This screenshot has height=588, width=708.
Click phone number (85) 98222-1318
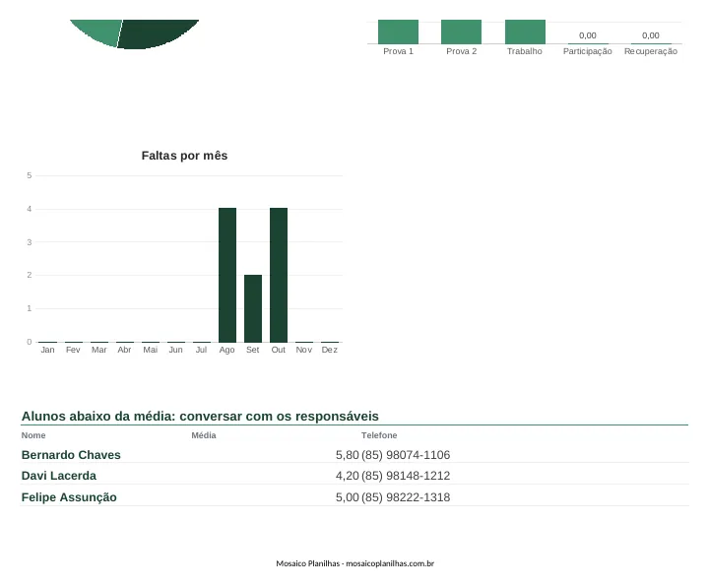tap(406, 497)
